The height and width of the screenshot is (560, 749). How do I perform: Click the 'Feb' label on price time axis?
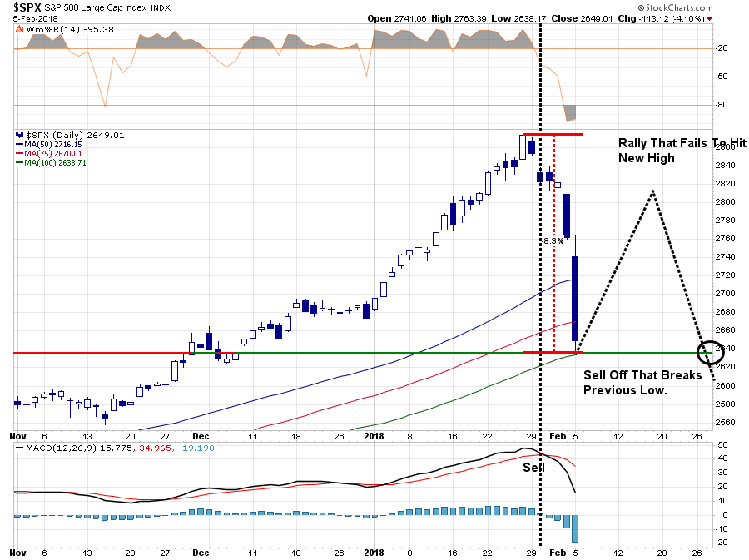[558, 436]
